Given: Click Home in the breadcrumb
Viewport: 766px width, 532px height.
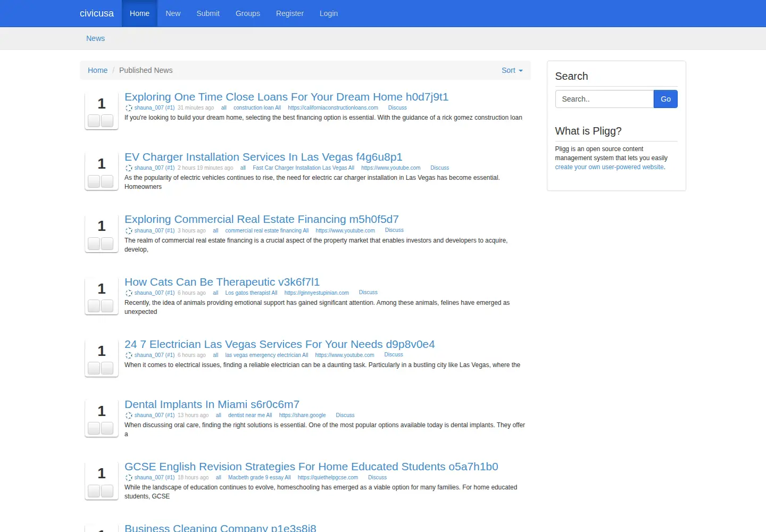Looking at the screenshot, I should (97, 70).
